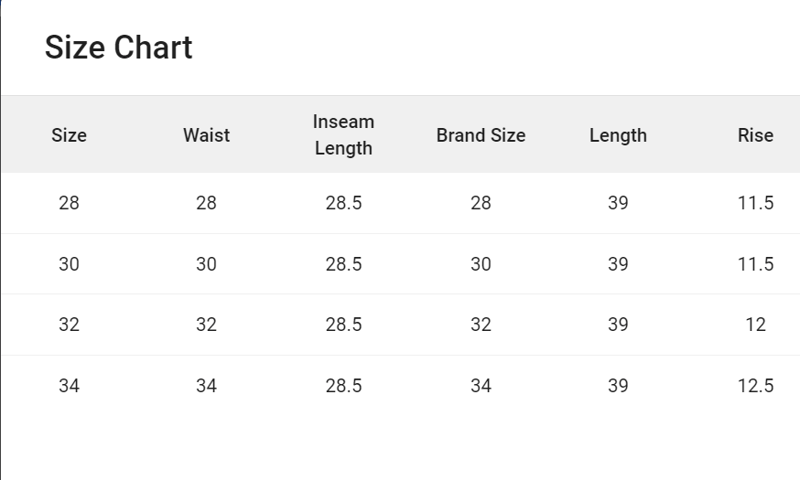Click the 28.5 inseam for size 30

click(x=343, y=264)
